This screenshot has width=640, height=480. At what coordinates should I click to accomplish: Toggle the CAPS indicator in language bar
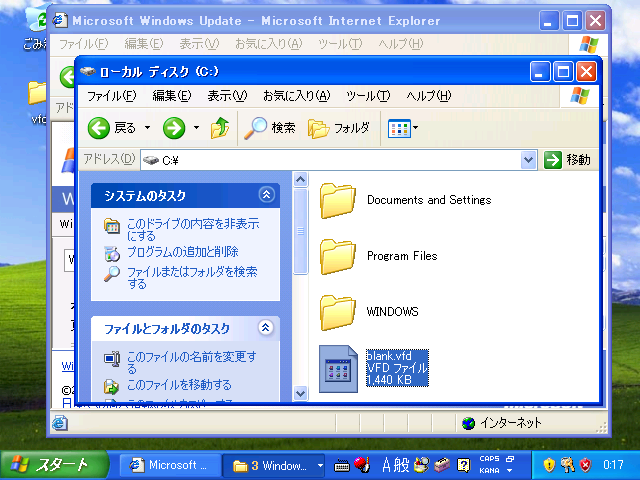[489, 459]
